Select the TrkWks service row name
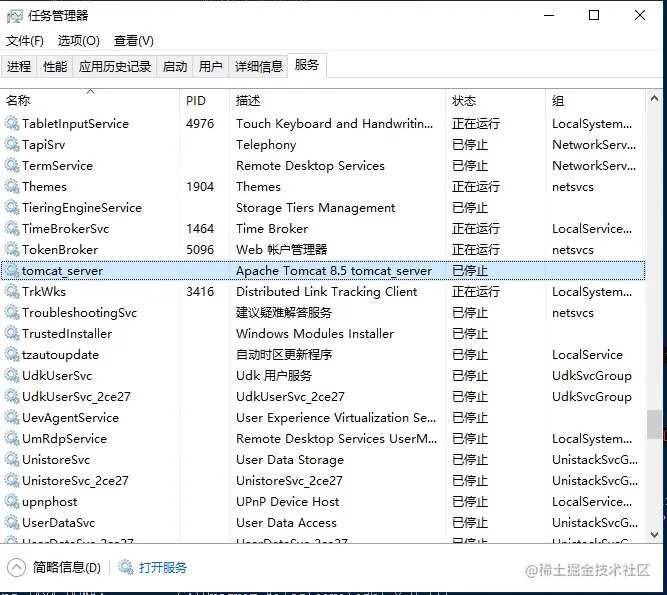The height and width of the screenshot is (595, 667). [44, 292]
